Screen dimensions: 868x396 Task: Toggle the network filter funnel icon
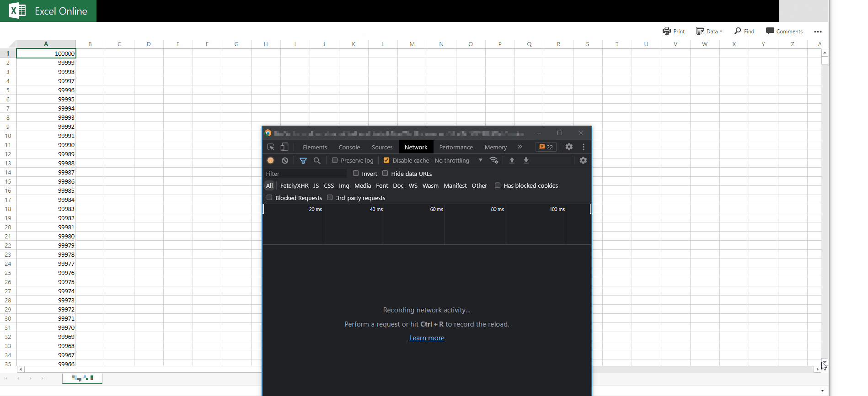click(303, 160)
